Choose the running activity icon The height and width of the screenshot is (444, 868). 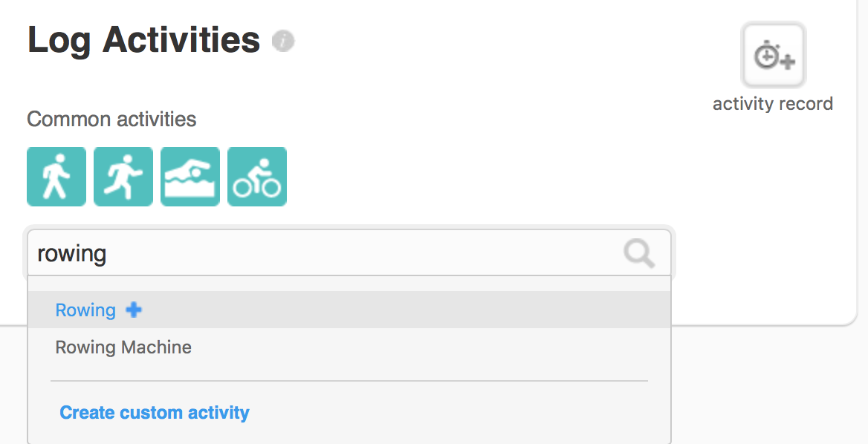tap(123, 177)
